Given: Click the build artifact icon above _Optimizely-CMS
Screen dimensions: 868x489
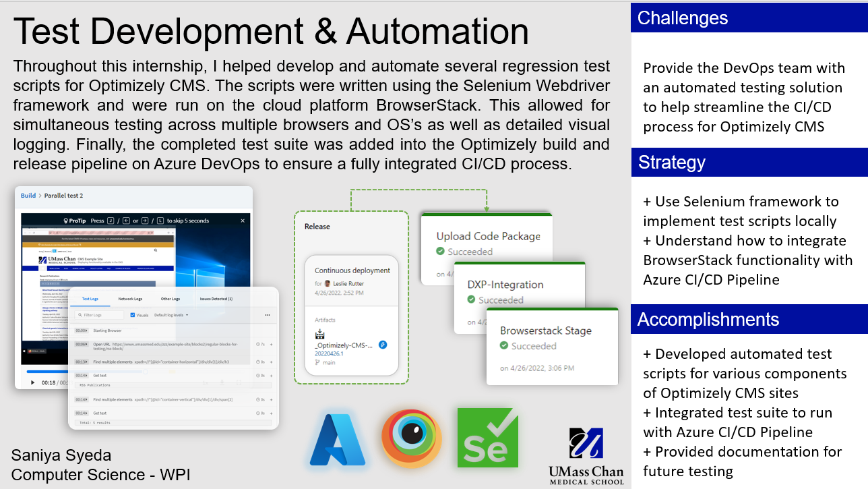Looking at the screenshot, I should click(319, 334).
